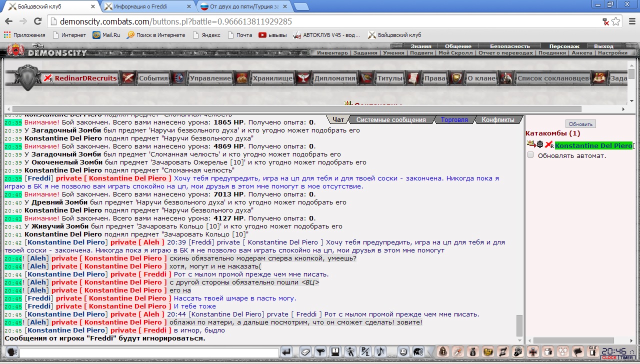
Task: Click the coin-in-hand icon in bottom toolbar
Action: [518, 351]
